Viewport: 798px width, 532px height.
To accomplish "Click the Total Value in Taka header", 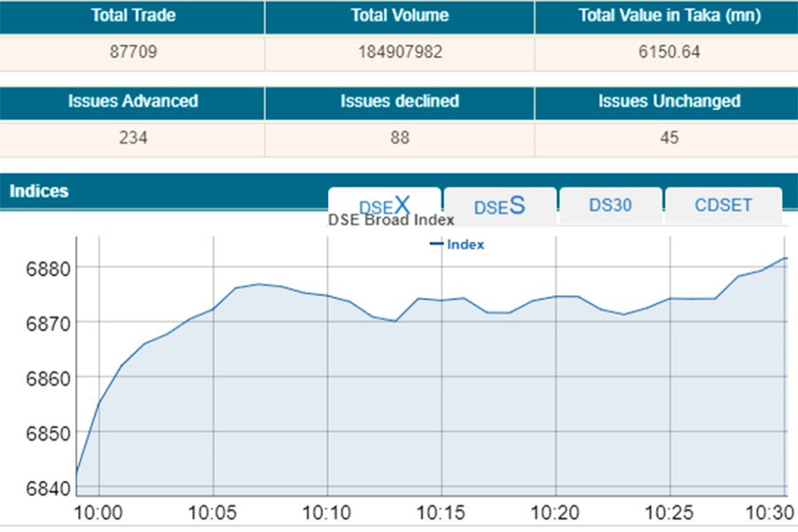I will (x=665, y=16).
